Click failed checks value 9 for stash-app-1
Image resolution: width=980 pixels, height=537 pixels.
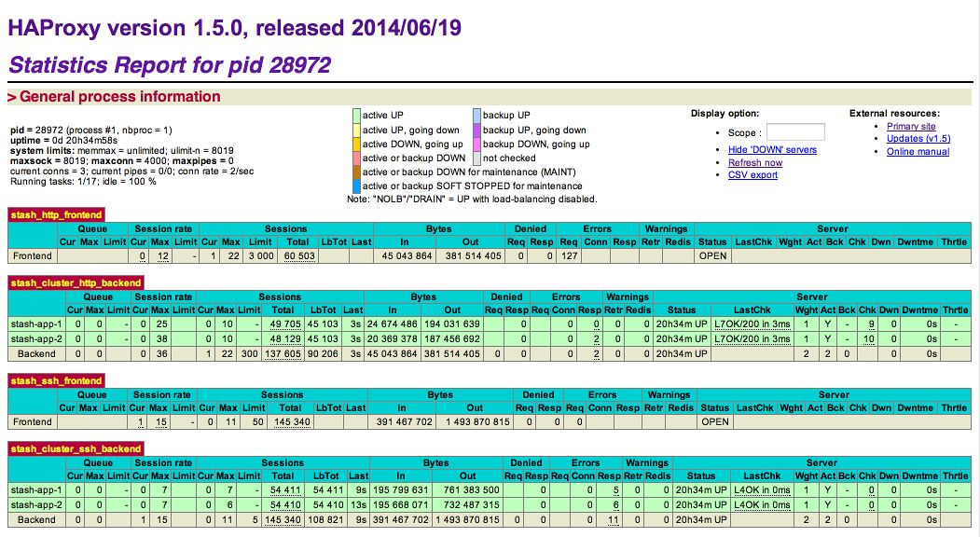(871, 324)
